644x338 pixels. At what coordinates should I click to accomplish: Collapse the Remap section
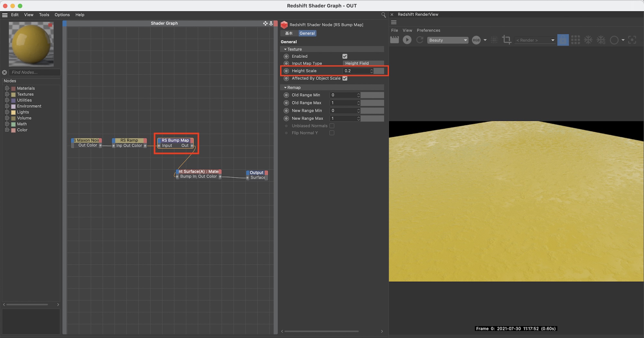[x=285, y=87]
